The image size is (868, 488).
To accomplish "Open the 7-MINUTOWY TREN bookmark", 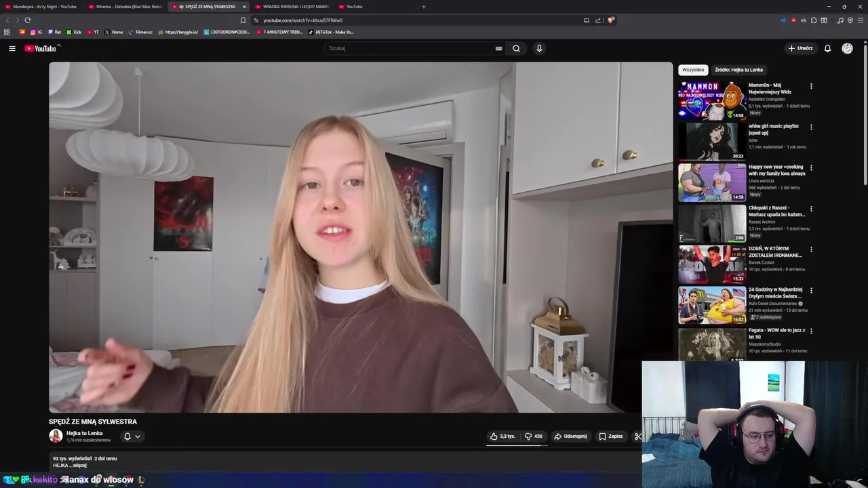I will coord(279,32).
